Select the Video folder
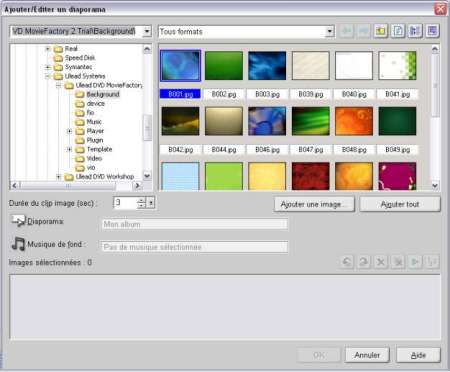The width and height of the screenshot is (450, 372). (x=94, y=158)
